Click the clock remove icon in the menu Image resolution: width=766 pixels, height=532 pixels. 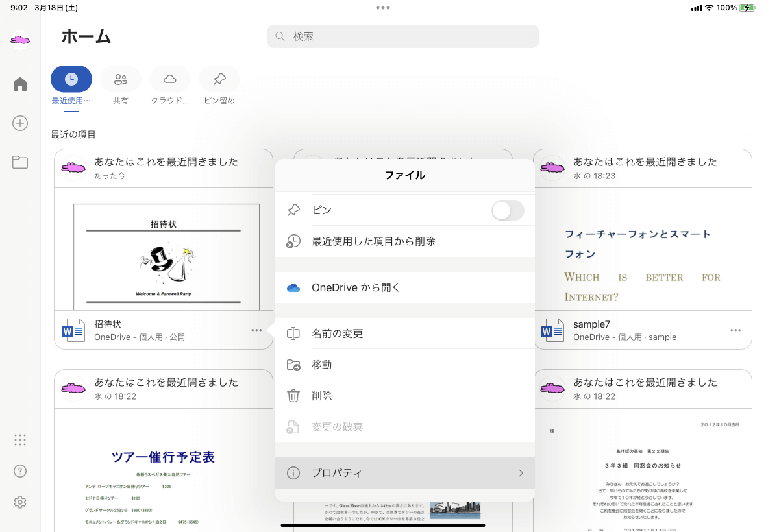coord(293,241)
